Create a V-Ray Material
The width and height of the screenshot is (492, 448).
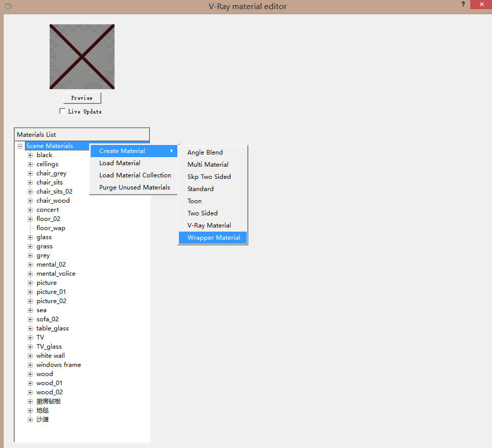(x=213, y=226)
